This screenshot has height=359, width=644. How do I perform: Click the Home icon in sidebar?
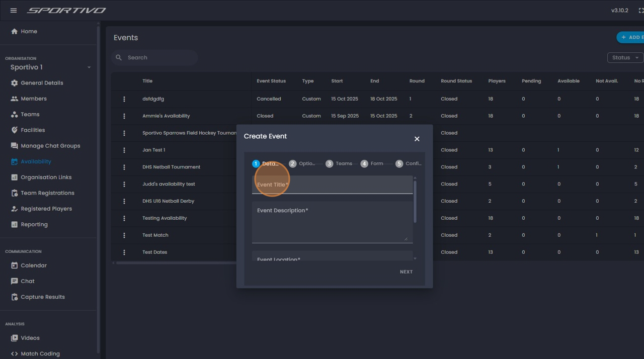click(x=15, y=32)
